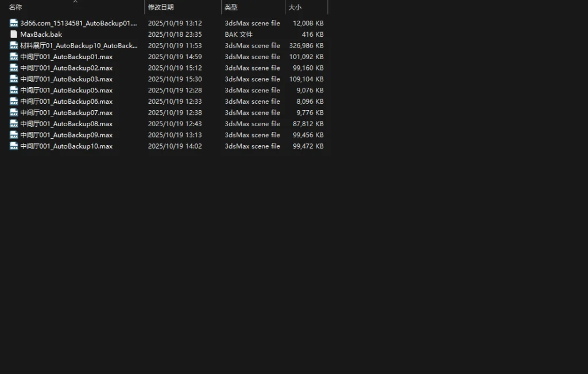Click the 材料展厅01_AutoBackup10 file's MAX icon
The image size is (588, 374).
coord(14,45)
